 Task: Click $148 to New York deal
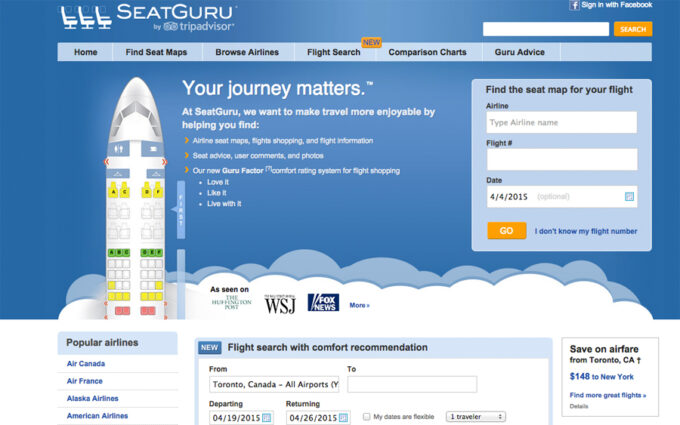pos(602,376)
